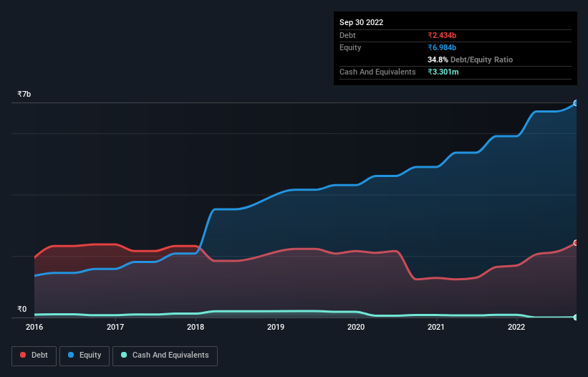This screenshot has width=588, height=377.
Task: Click the 2022 x-axis label
Action: coord(516,327)
